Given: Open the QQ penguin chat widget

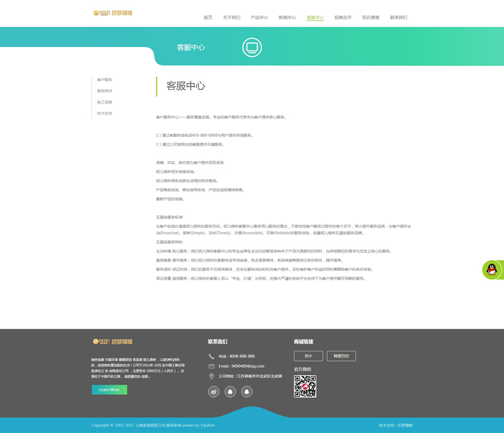Looking at the screenshot, I should pyautogui.click(x=492, y=270).
